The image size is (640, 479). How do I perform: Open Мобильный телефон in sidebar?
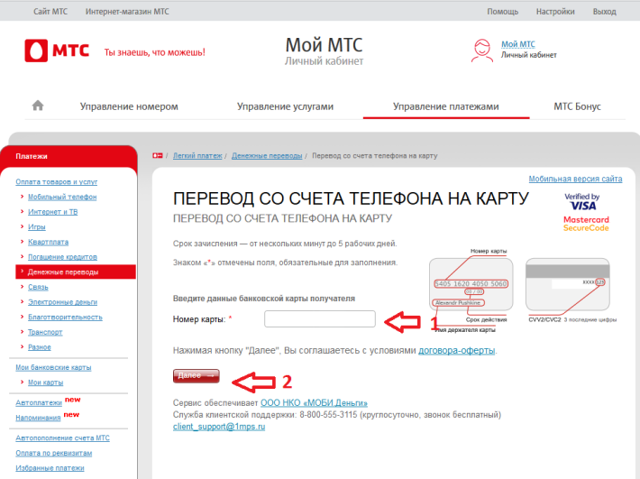coord(62,197)
